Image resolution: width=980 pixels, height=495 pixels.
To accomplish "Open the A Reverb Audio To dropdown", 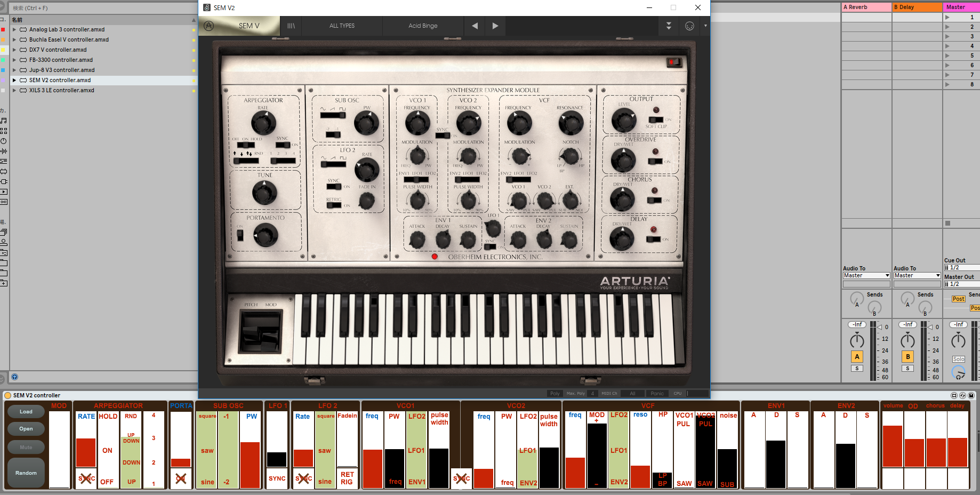I will [x=866, y=276].
